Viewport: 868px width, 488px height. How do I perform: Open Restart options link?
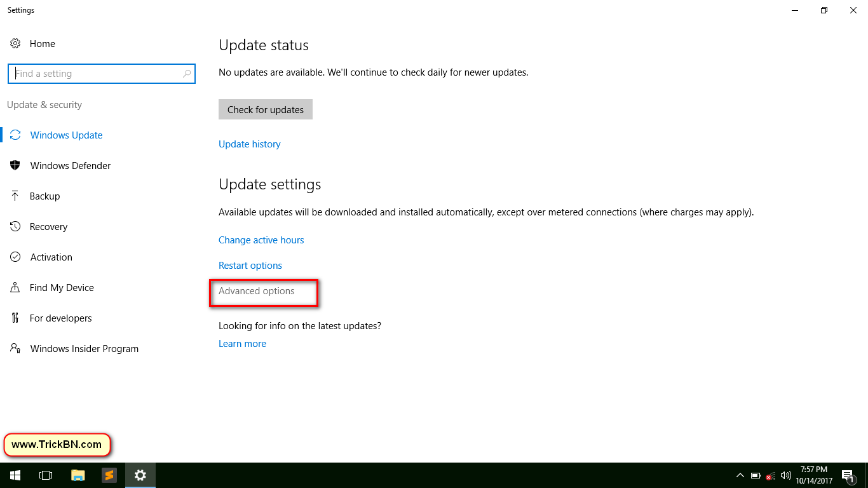[250, 266]
